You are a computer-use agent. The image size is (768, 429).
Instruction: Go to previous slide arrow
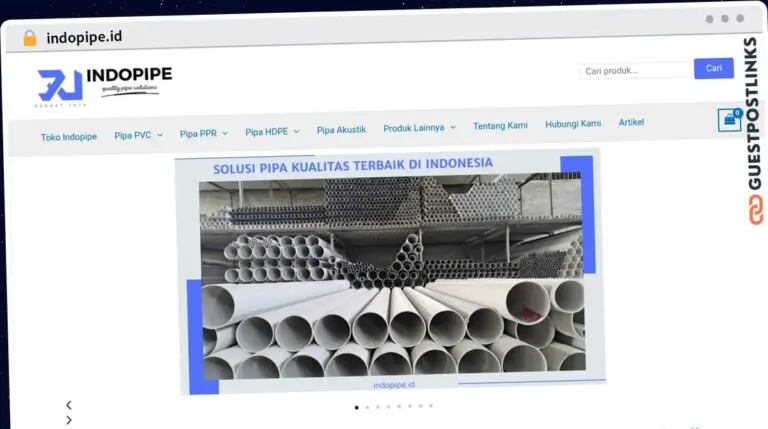(x=69, y=405)
